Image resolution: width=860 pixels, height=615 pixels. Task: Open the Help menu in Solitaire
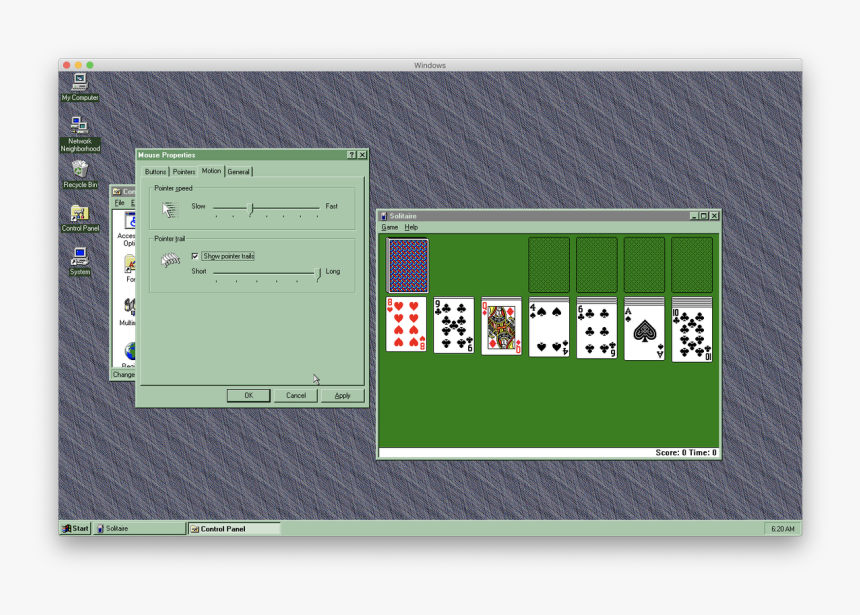tap(411, 227)
